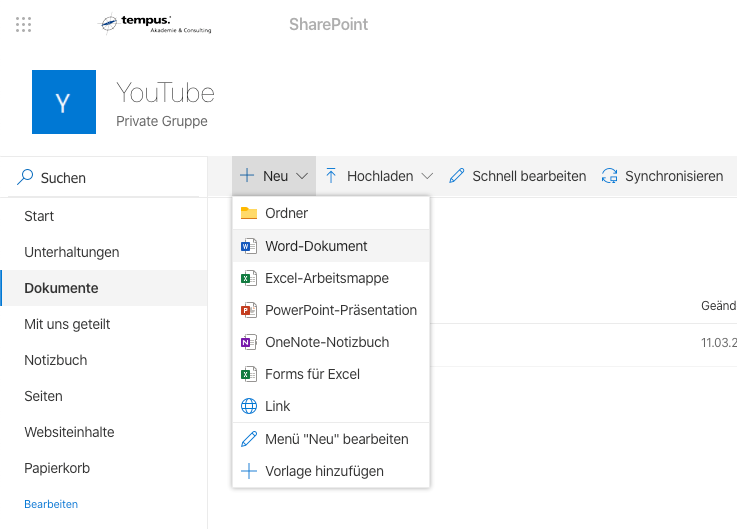Open Unterhaltungen in the sidebar
Screen dimensions: 737x529
[x=103, y=252]
